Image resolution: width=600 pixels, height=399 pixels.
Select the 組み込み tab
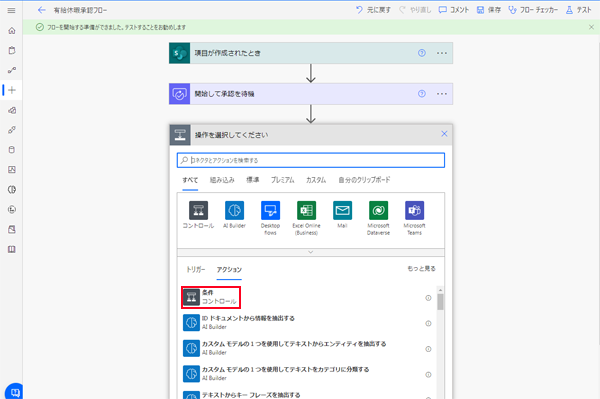[x=222, y=180]
